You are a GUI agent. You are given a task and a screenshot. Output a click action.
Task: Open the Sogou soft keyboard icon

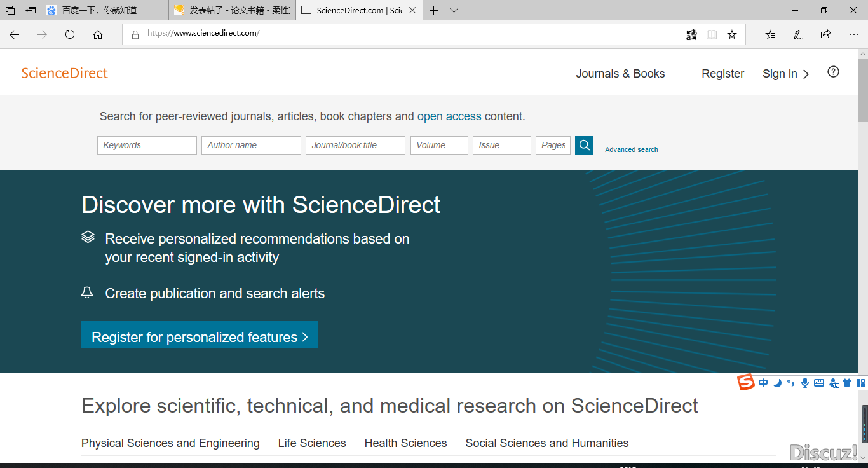(819, 383)
